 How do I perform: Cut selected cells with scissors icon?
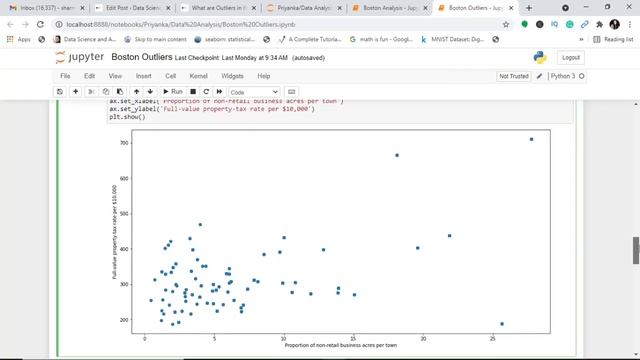tap(91, 92)
